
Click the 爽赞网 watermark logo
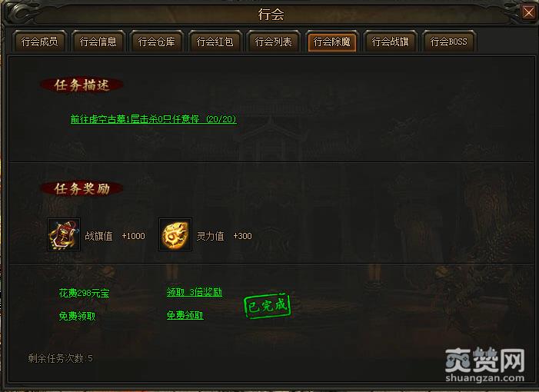pos(484,365)
